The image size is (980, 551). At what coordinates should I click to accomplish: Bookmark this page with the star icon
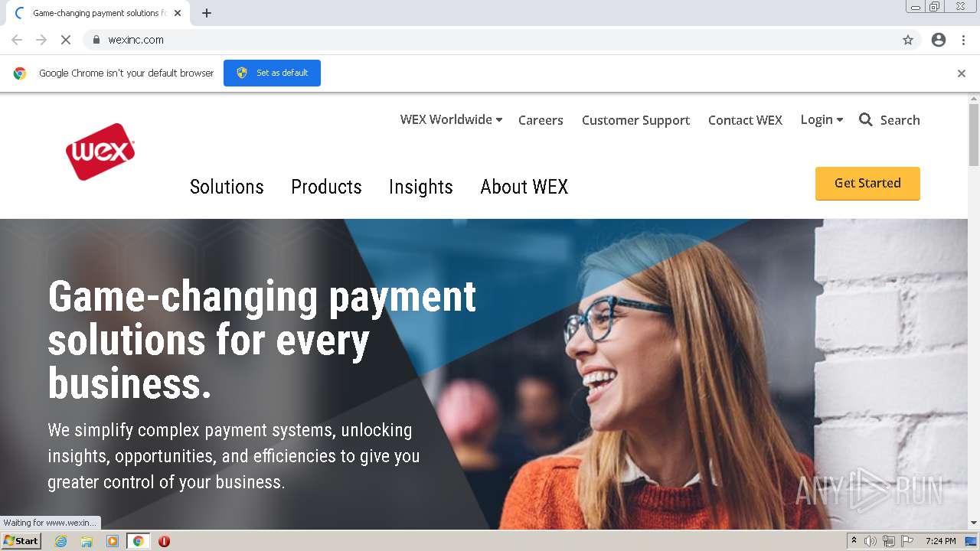tap(908, 40)
